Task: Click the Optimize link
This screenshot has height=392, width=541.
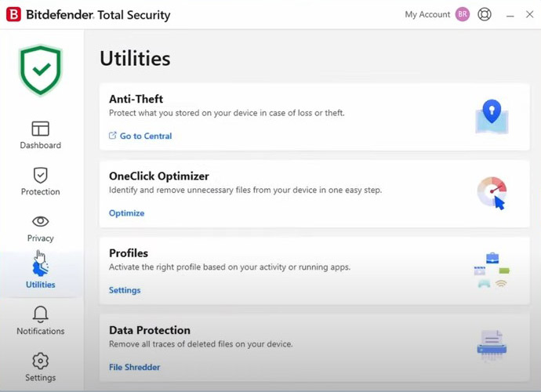Action: [x=126, y=213]
